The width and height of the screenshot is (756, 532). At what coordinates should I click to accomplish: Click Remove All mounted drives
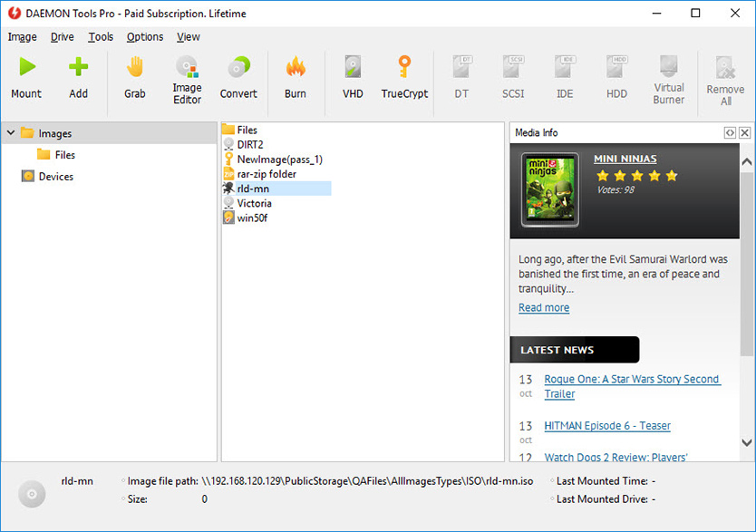(x=724, y=77)
